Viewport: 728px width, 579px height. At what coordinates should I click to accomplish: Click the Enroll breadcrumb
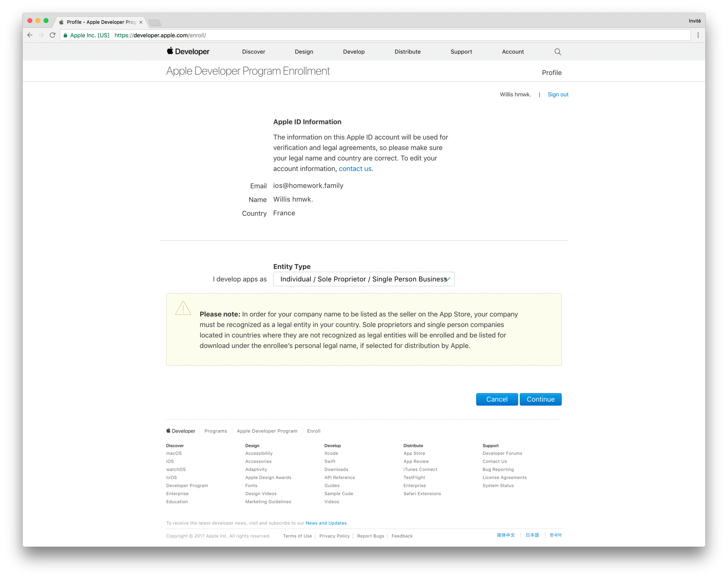coord(314,431)
